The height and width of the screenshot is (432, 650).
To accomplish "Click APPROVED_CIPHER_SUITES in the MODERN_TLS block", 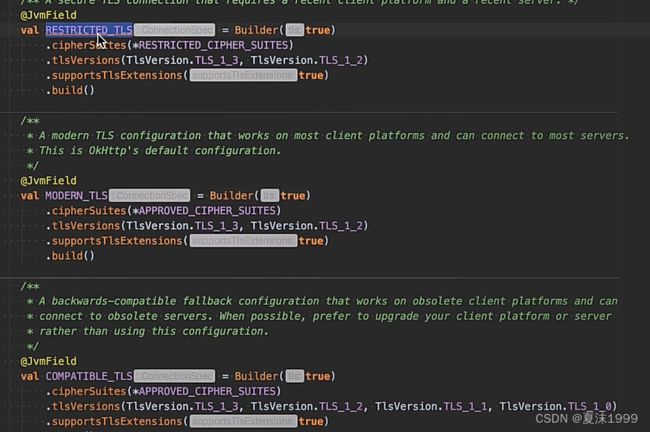I will click(x=207, y=211).
